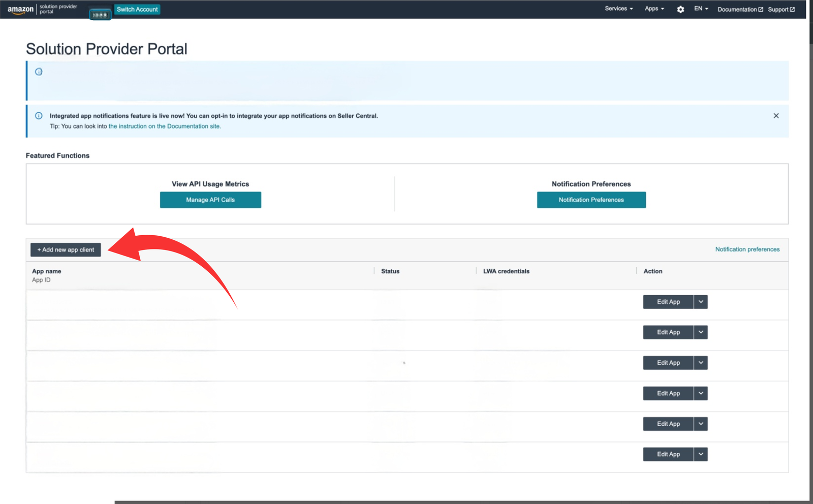
Task: Expand the fourth row Edit App dropdown arrow
Action: tap(701, 393)
